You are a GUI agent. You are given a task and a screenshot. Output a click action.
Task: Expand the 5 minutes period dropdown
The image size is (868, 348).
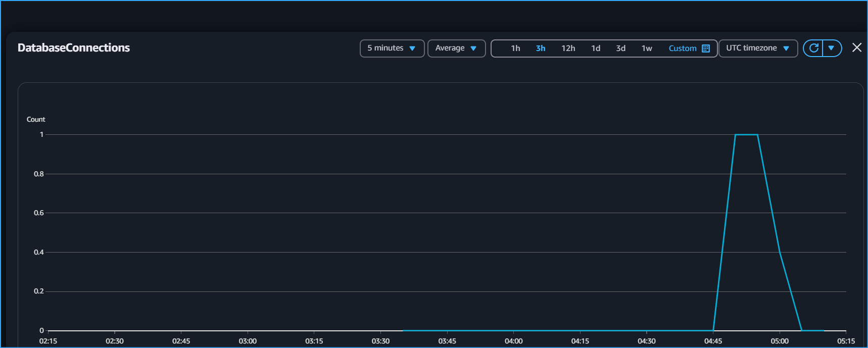[x=392, y=48]
